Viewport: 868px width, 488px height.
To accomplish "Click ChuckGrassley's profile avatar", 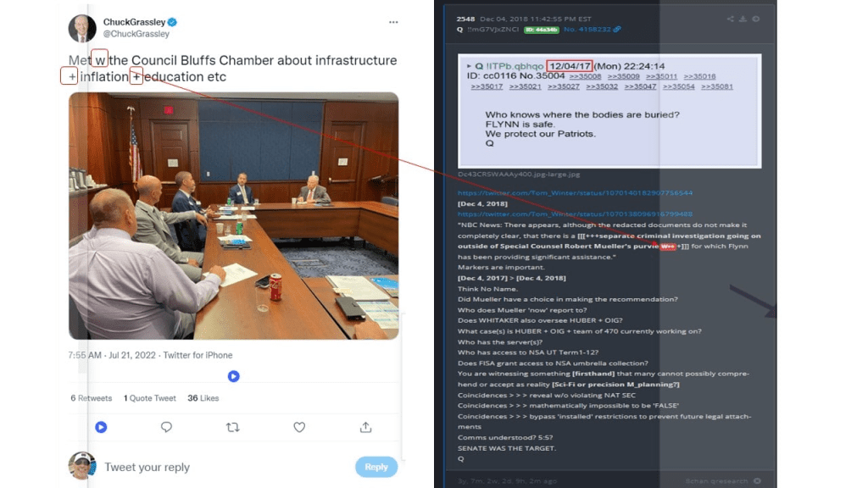I will 82,28.
